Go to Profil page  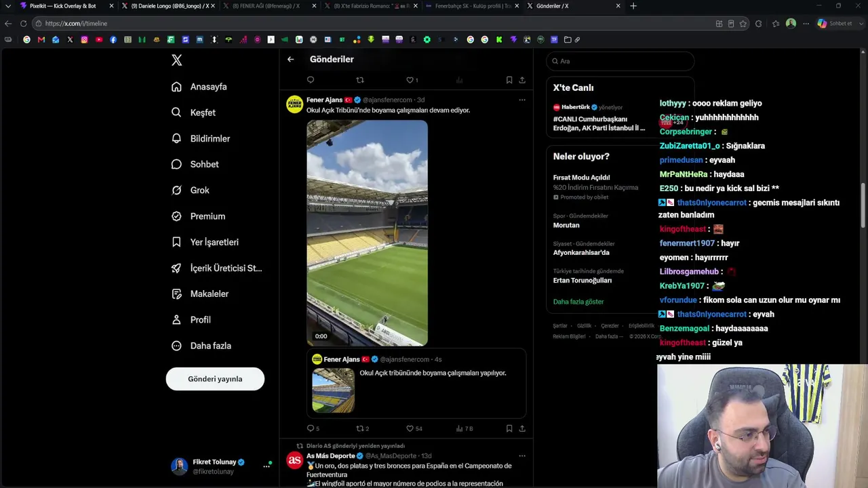[191, 320]
